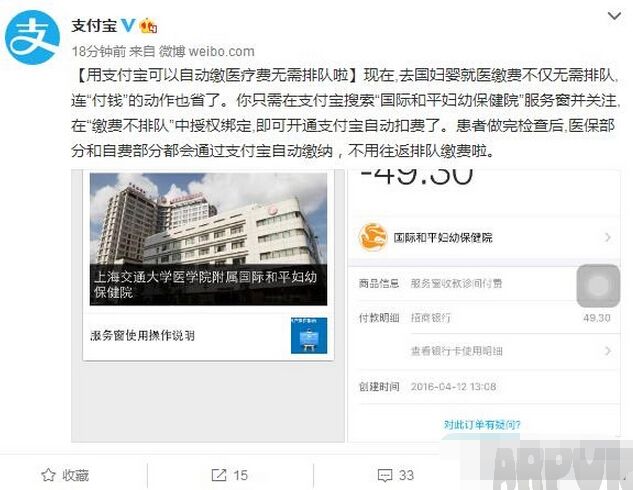The height and width of the screenshot is (490, 633).
Task: Click the orange 国际和平妇幼保健院 logo
Action: tap(373, 237)
